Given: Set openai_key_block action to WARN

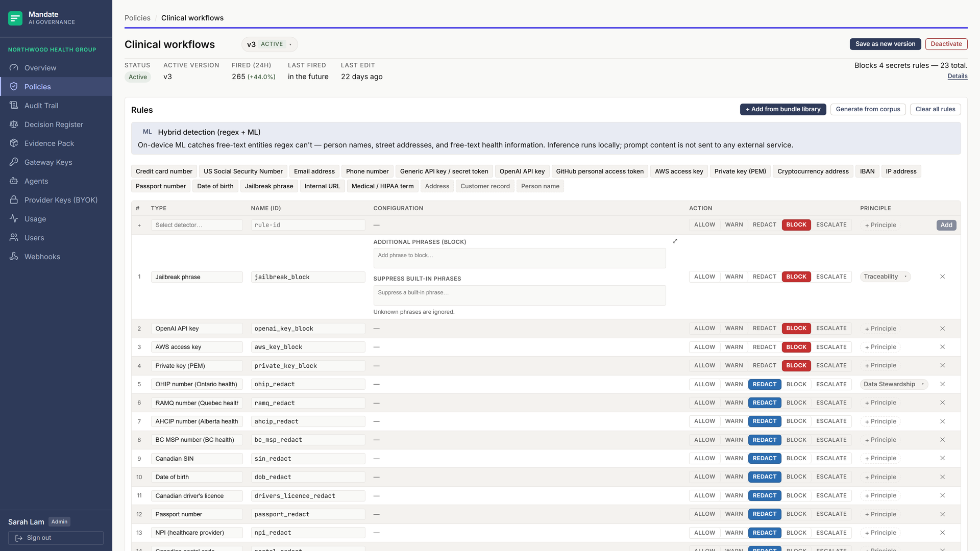Looking at the screenshot, I should [733, 329].
